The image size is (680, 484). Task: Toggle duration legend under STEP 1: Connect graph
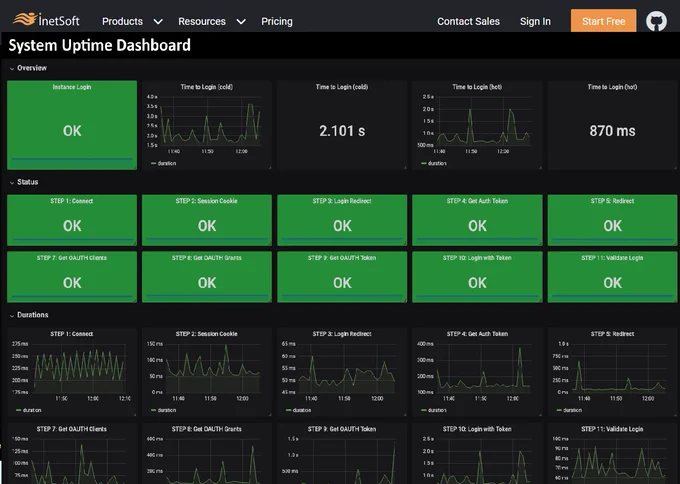pyautogui.click(x=29, y=410)
